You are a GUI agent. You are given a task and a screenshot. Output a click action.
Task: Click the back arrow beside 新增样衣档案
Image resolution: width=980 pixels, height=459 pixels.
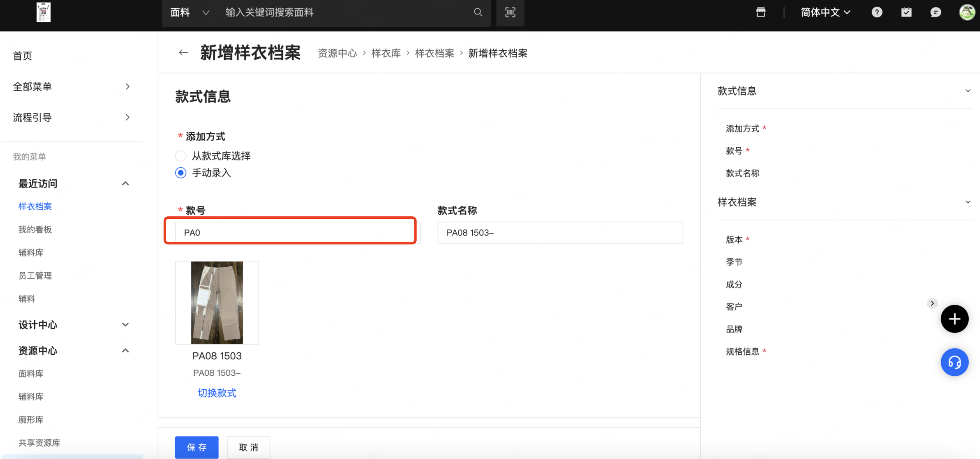tap(183, 53)
